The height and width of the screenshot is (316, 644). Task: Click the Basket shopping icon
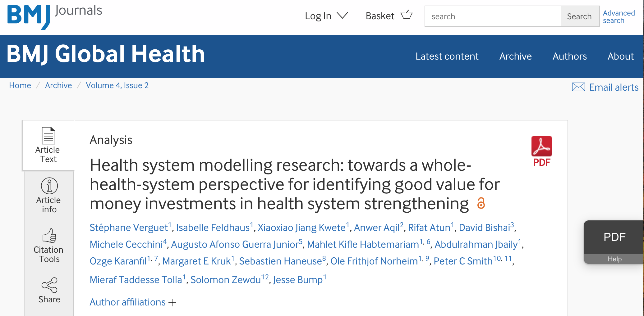pyautogui.click(x=407, y=15)
